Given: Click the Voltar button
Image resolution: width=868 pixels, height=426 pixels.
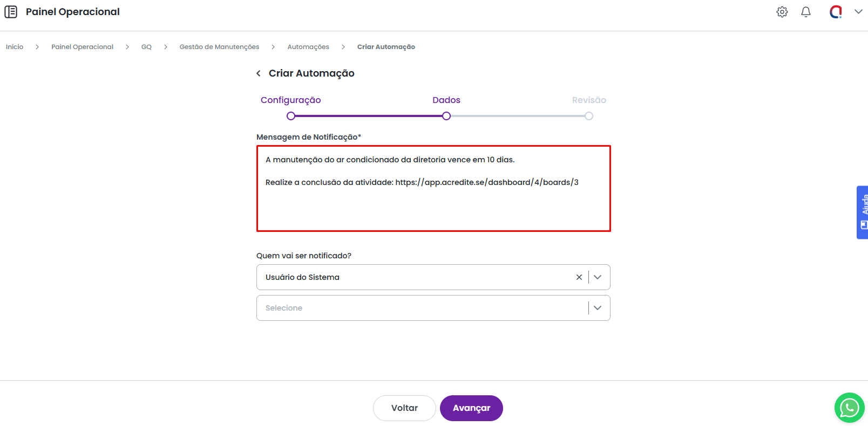Looking at the screenshot, I should (x=404, y=408).
